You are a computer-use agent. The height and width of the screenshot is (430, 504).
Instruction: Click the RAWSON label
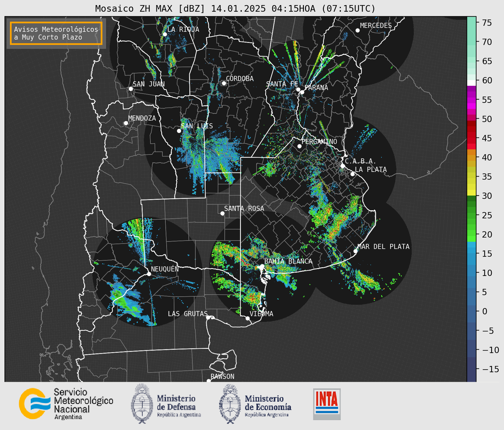[222, 376]
